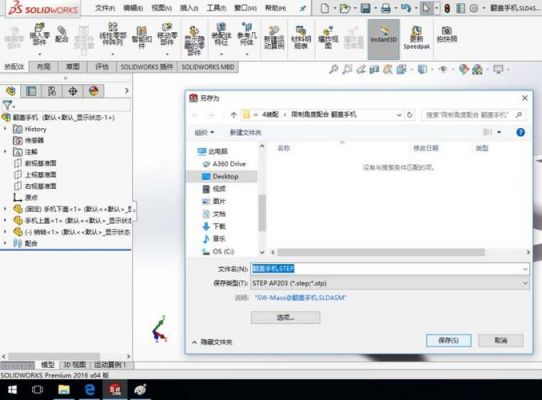Collapse folders via 隐藏文件夹 toggle

[x=212, y=342]
